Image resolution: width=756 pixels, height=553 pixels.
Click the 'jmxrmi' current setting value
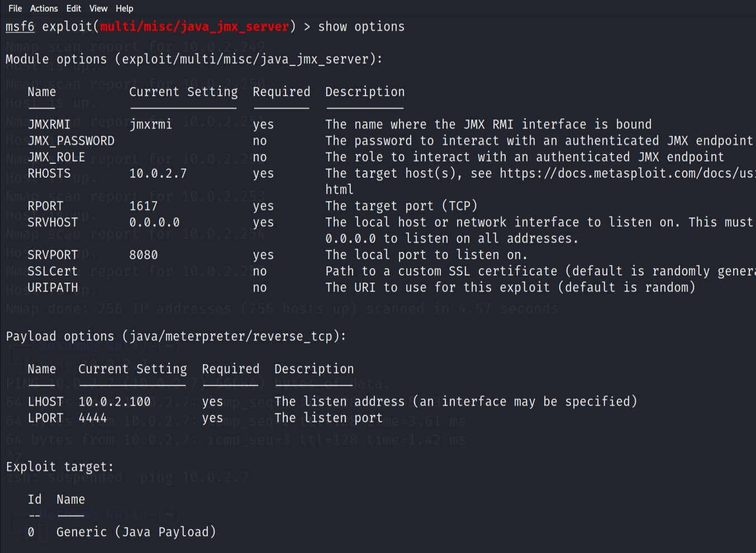[x=151, y=124]
